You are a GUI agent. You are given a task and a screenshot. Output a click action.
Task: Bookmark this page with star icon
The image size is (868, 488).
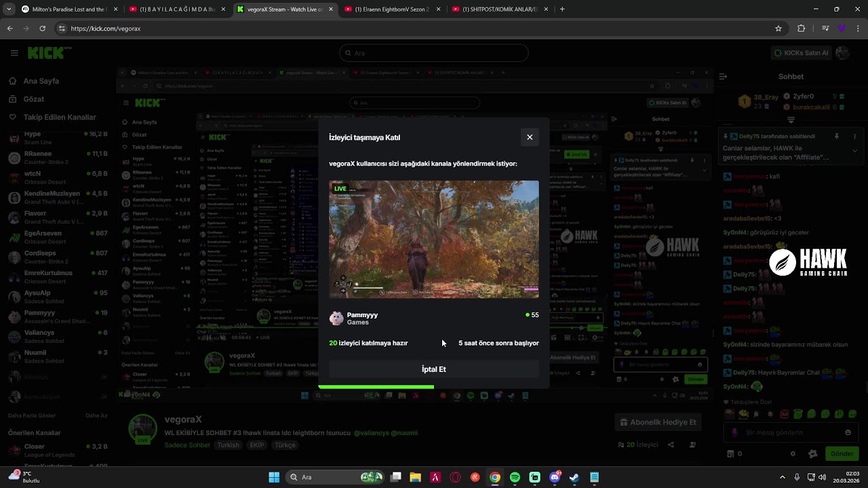pyautogui.click(x=778, y=28)
